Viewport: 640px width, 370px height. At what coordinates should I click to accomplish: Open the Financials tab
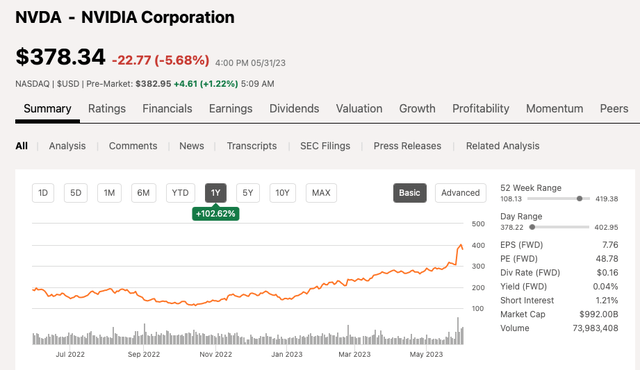[167, 109]
